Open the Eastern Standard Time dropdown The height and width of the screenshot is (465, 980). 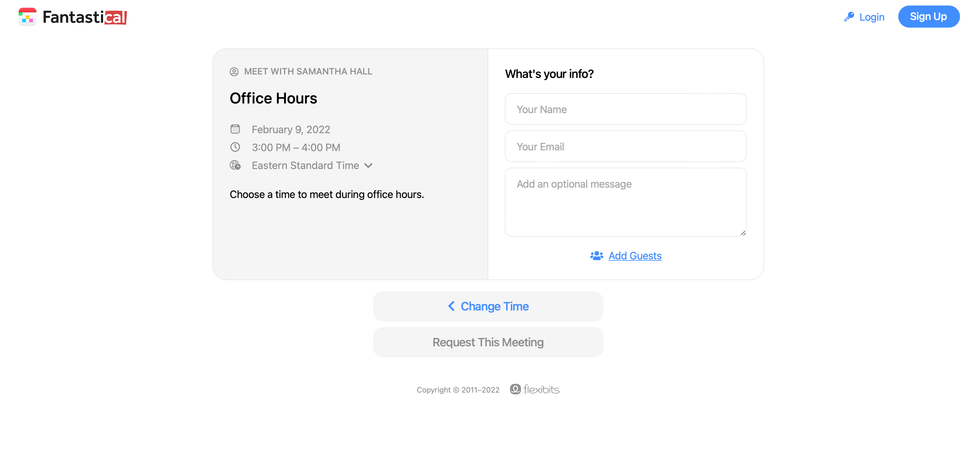312,165
